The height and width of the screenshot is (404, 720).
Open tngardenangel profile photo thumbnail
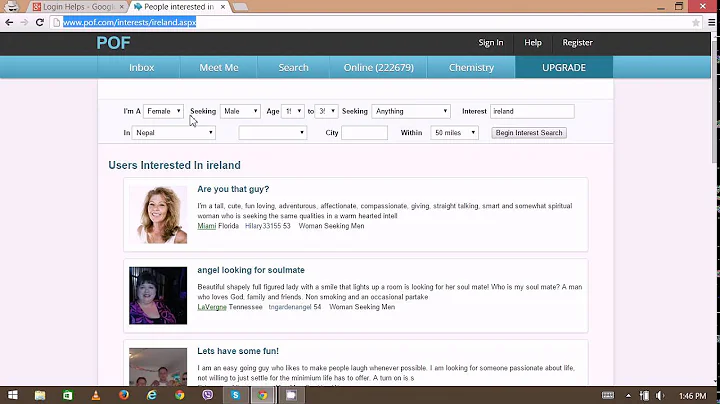[158, 296]
